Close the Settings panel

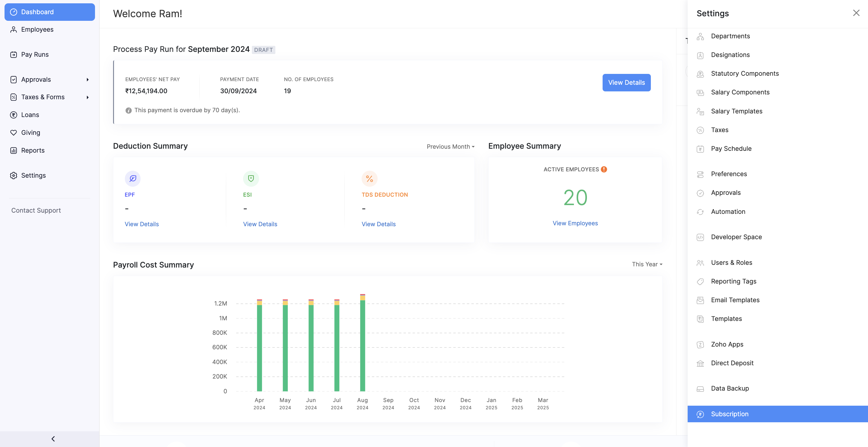pyautogui.click(x=856, y=13)
